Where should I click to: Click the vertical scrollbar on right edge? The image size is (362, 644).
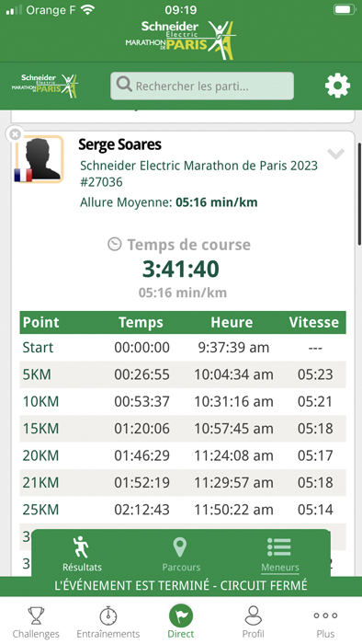click(x=359, y=193)
